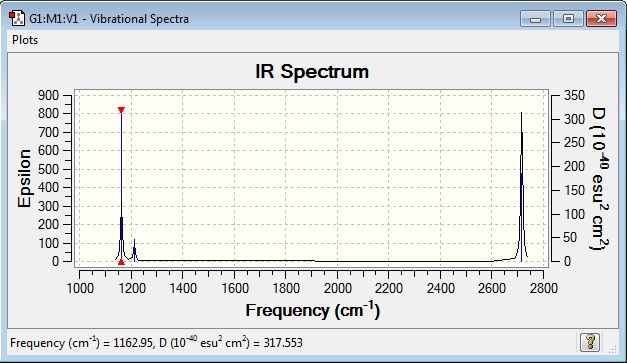627x363 pixels.
Task: Click the GaussView window title icon
Action: tap(17, 18)
